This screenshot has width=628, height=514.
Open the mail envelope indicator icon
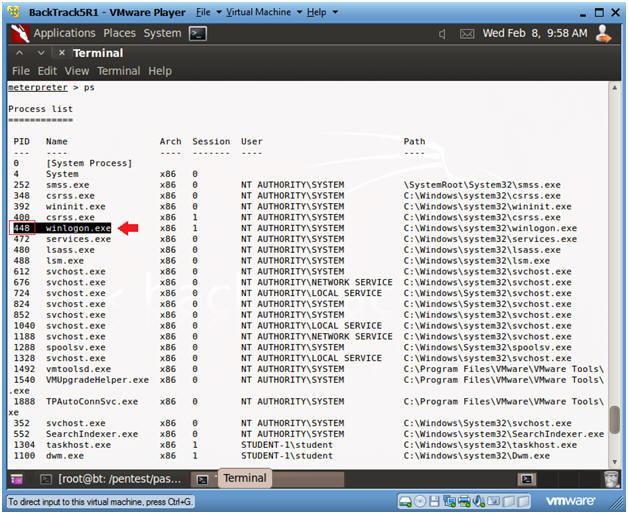point(467,34)
